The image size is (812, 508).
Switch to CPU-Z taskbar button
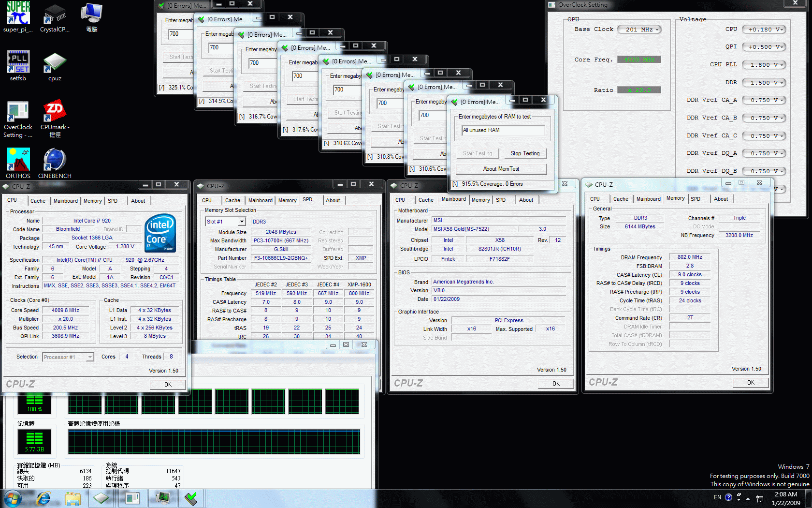pos(101,498)
